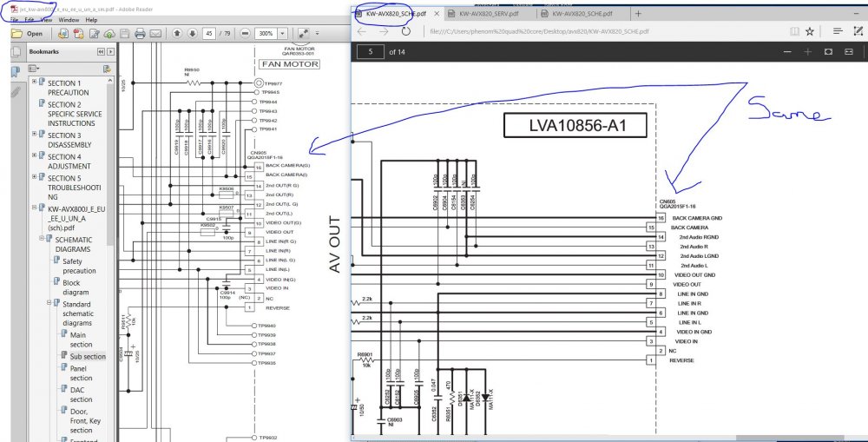868x442 pixels.
Task: Click the Edge forward arrow
Action: (384, 31)
